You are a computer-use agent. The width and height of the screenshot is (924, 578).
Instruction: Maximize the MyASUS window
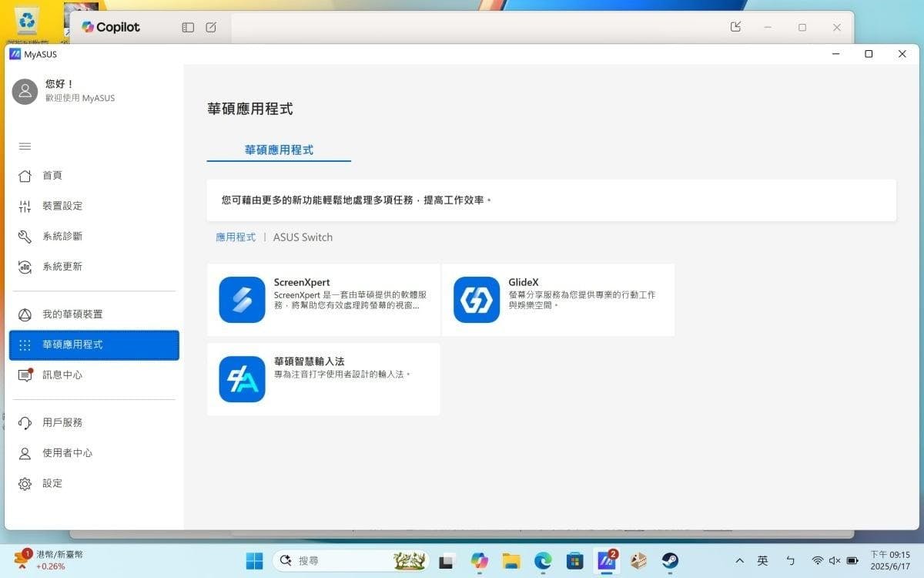pyautogui.click(x=869, y=54)
